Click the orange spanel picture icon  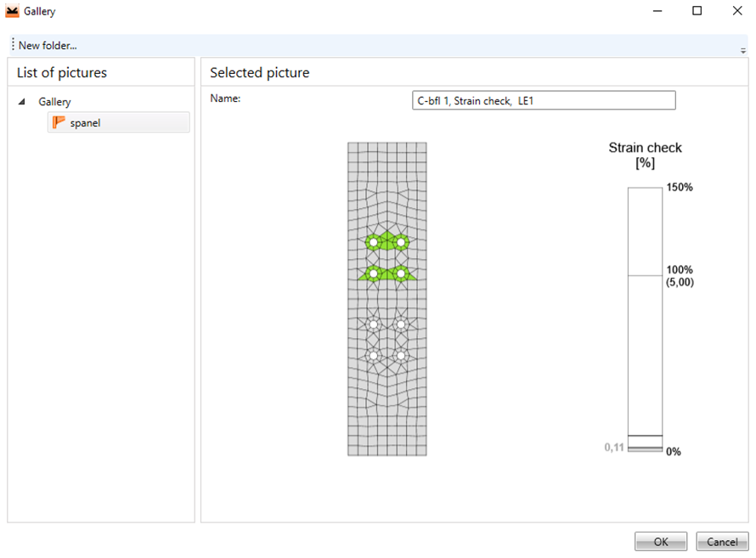pyautogui.click(x=59, y=122)
